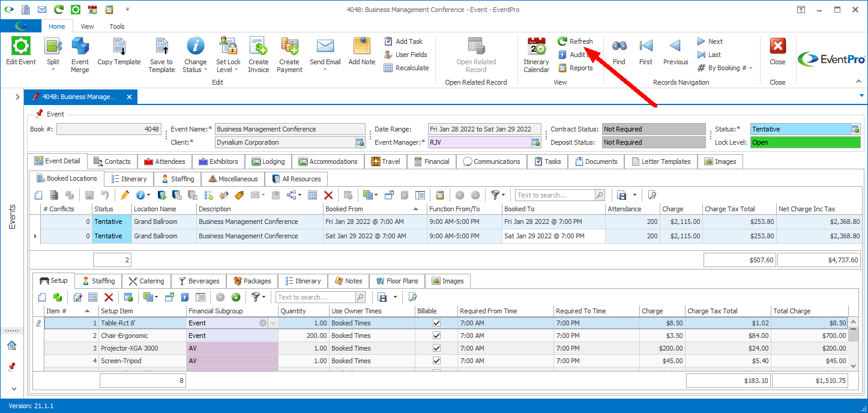Click the Last record button
Image resolution: width=868 pixels, height=413 pixels.
pyautogui.click(x=709, y=55)
